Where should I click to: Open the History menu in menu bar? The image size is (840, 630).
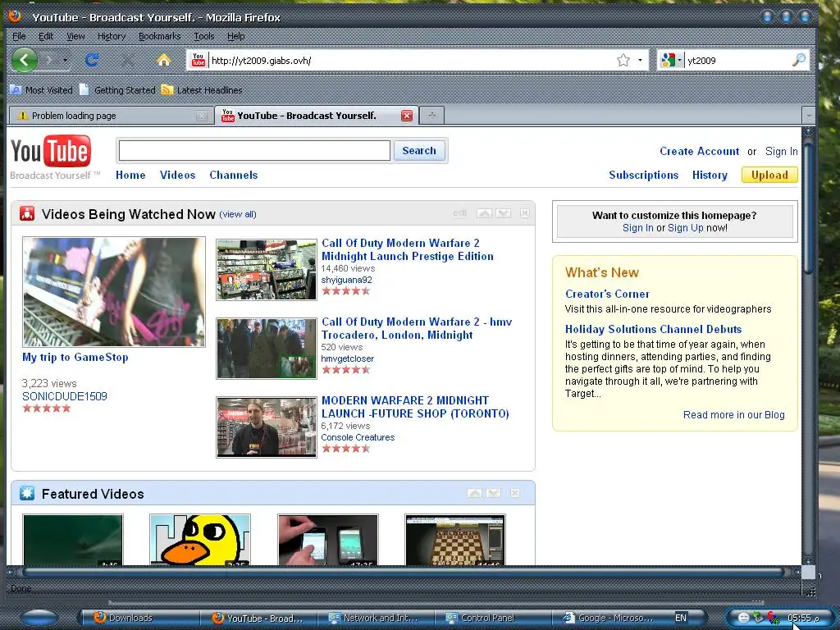click(x=112, y=36)
